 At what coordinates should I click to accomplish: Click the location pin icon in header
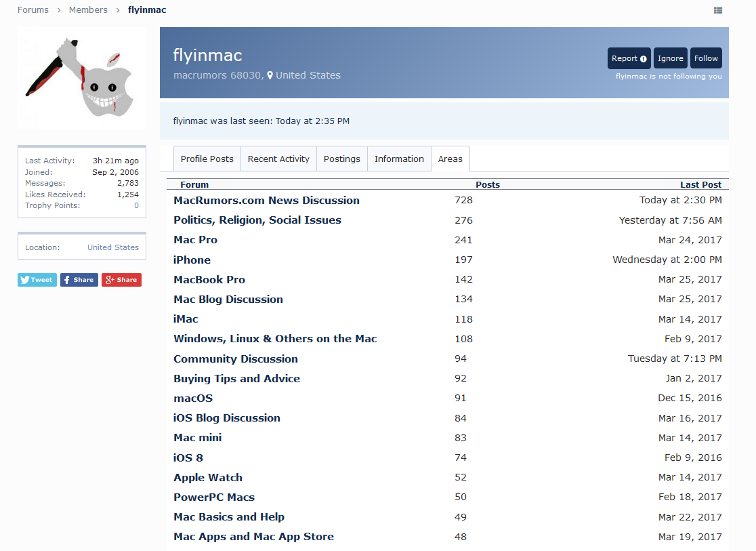click(x=270, y=75)
